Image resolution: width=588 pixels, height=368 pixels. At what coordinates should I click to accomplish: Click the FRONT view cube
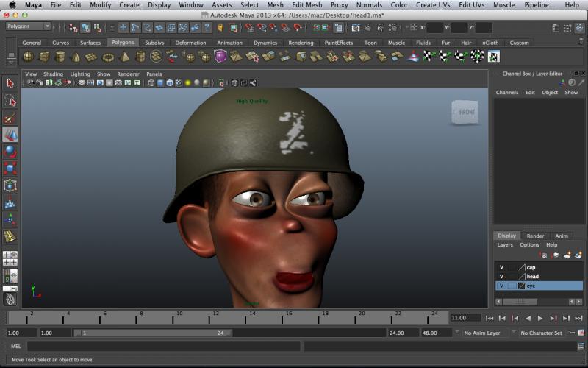pyautogui.click(x=466, y=113)
